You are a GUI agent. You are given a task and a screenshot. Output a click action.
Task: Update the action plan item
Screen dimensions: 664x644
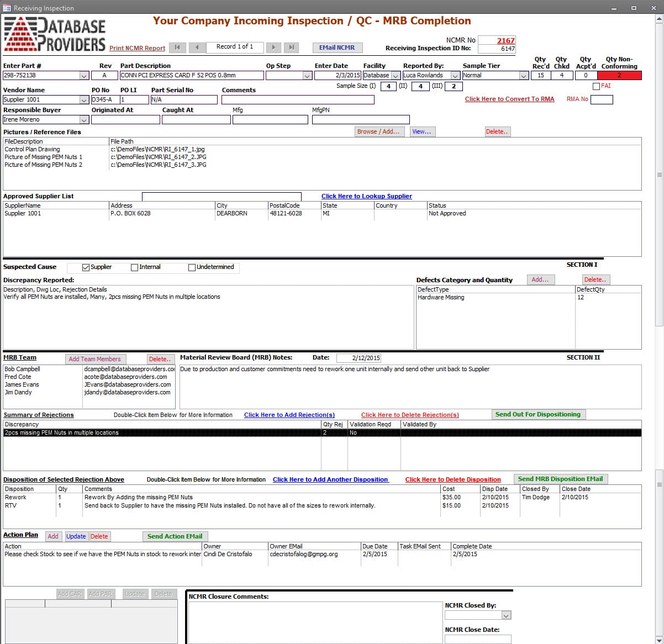[x=76, y=536]
